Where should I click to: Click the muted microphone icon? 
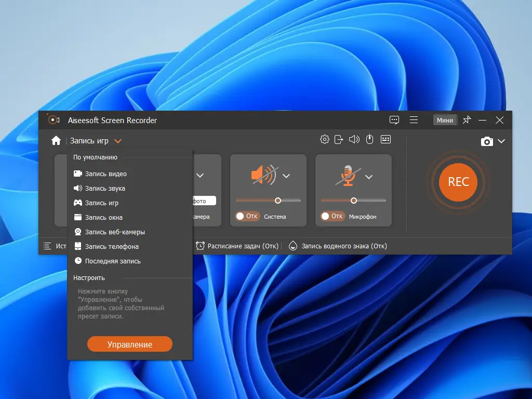(x=348, y=176)
